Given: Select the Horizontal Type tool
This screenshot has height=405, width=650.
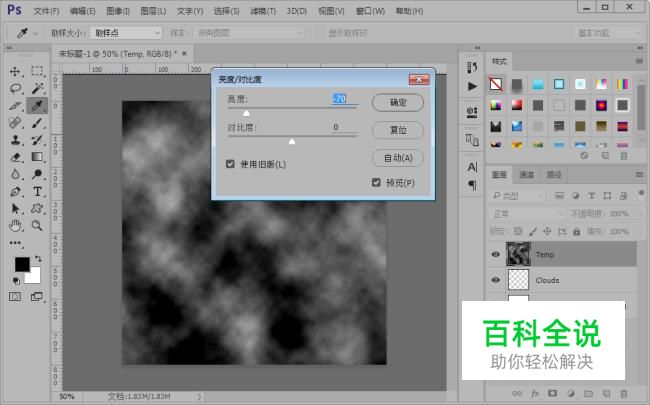Looking at the screenshot, I should pos(37,192).
